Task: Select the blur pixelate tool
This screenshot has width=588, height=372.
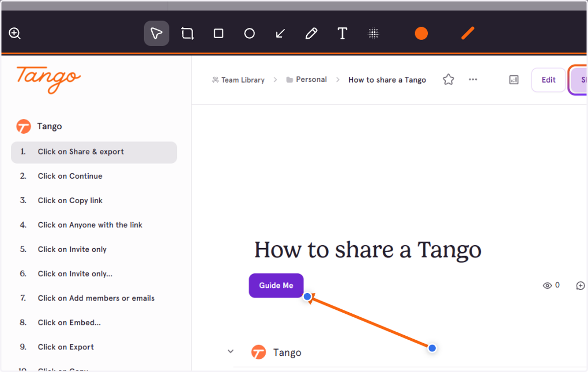Action: (x=373, y=33)
